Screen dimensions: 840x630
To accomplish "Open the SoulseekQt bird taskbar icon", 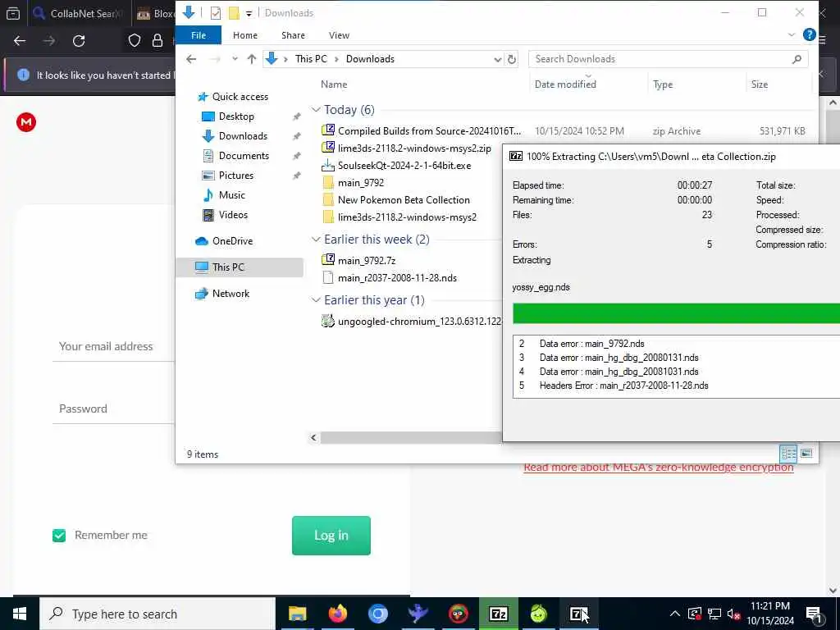I will (x=418, y=614).
